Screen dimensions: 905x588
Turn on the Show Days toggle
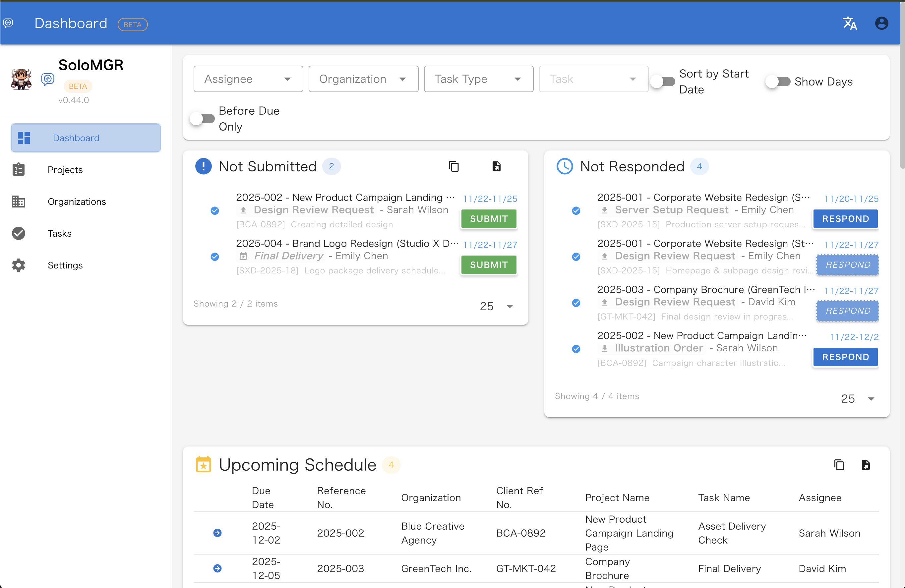pos(778,81)
